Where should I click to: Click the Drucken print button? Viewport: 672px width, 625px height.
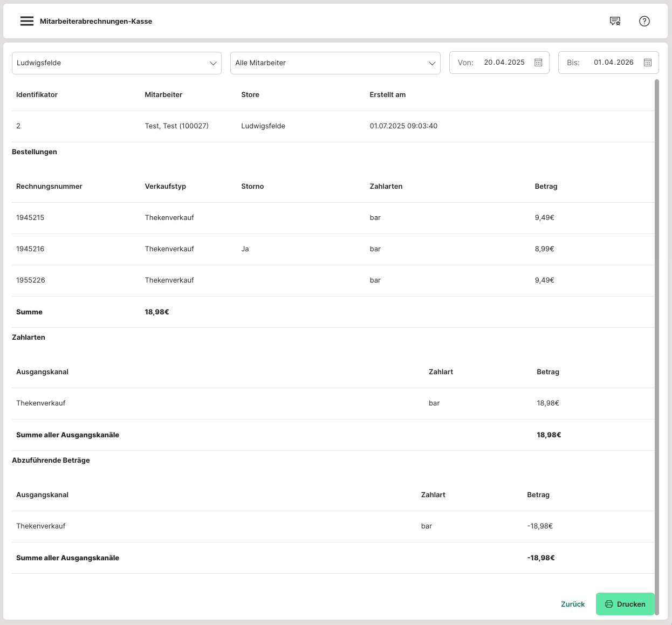coord(625,604)
